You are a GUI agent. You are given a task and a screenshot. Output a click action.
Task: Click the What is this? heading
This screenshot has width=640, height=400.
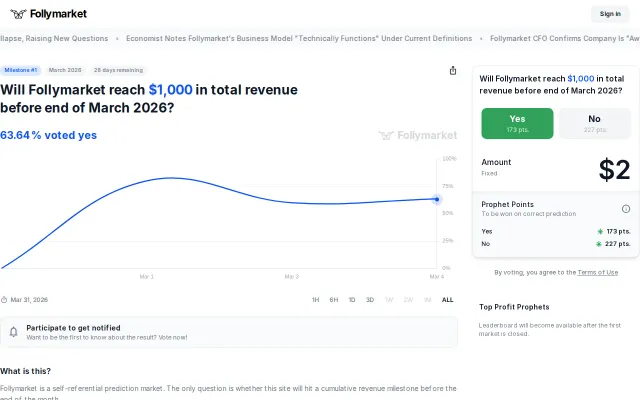click(25, 371)
